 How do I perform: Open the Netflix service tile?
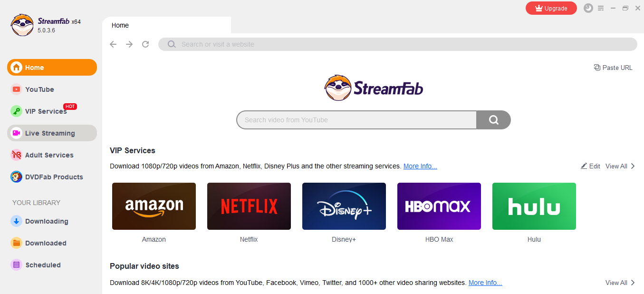click(249, 206)
